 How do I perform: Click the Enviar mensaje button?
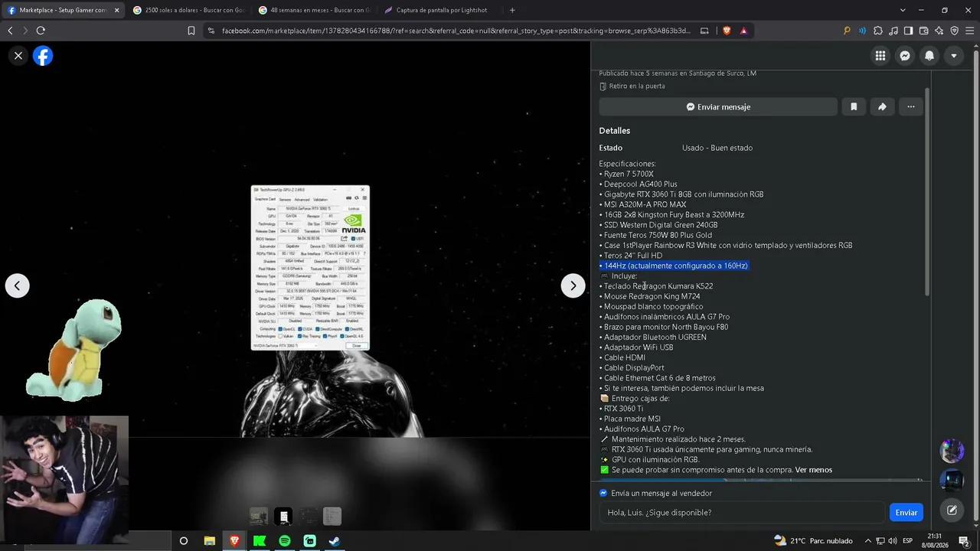[x=718, y=107]
